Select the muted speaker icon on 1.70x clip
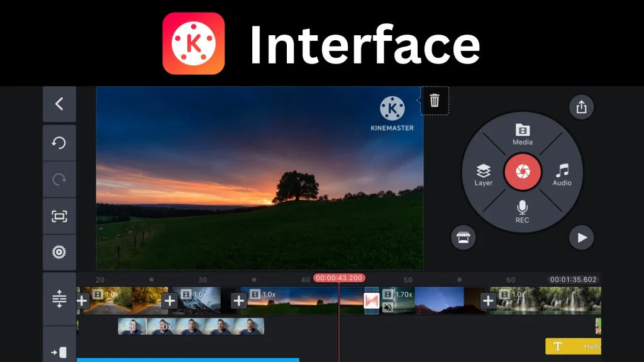The width and height of the screenshot is (644, 362). 387,307
